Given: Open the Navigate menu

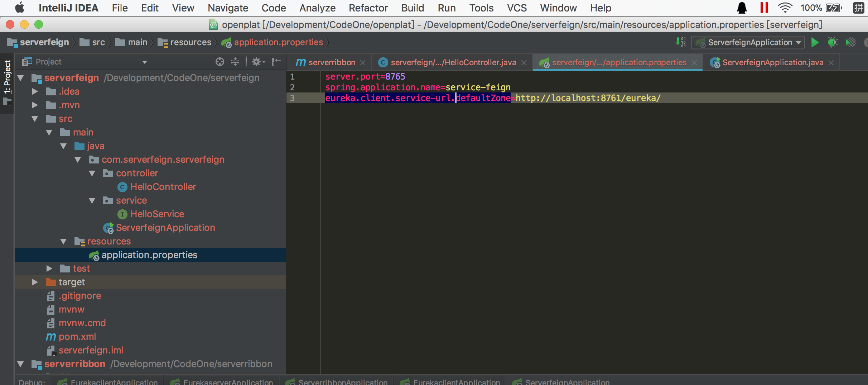Looking at the screenshot, I should click(x=228, y=8).
